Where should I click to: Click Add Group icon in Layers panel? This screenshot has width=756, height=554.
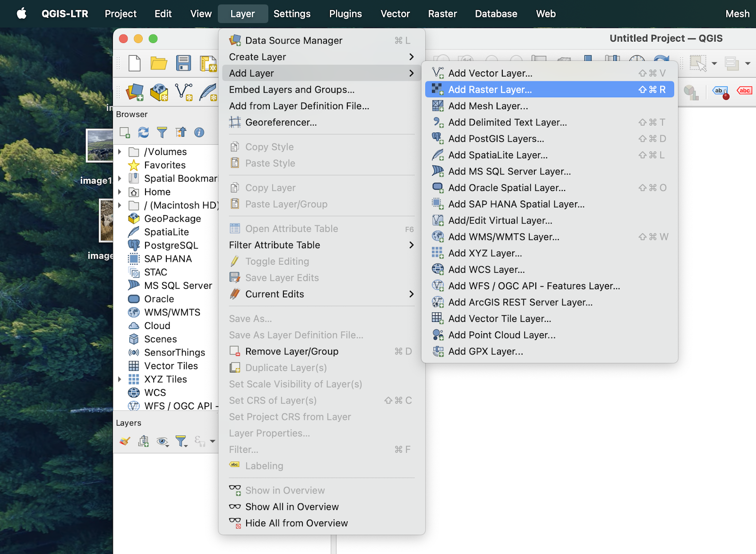pos(143,441)
